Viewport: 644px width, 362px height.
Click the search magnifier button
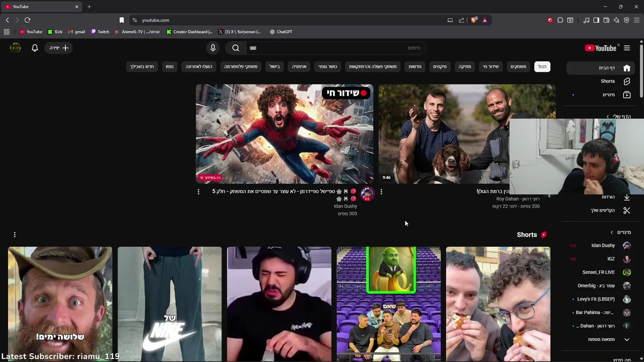pos(235,48)
